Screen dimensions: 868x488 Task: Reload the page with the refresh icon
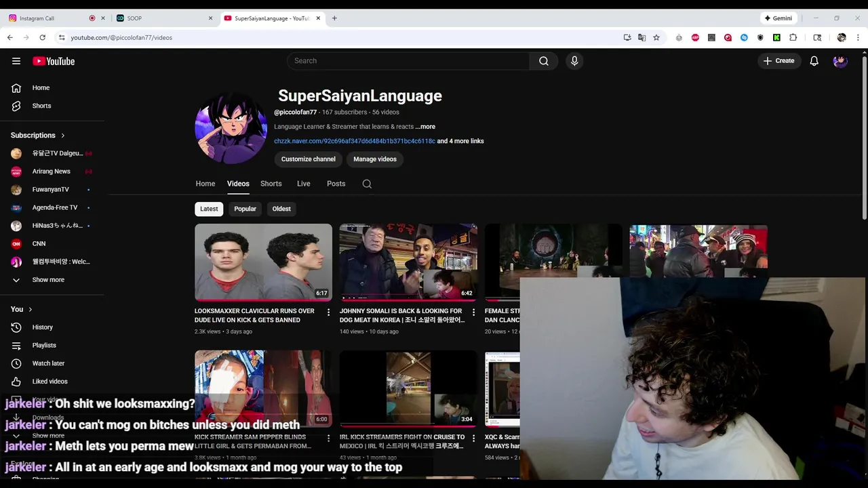point(42,37)
